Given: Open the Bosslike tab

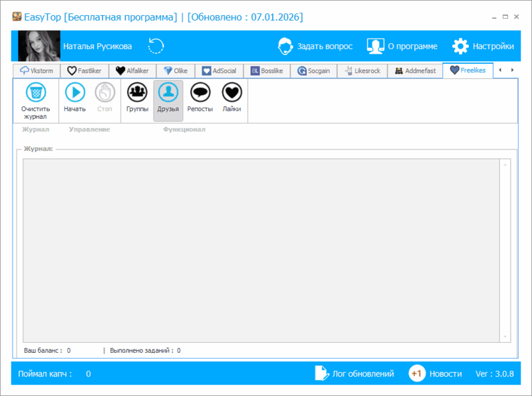Looking at the screenshot, I should pyautogui.click(x=267, y=70).
